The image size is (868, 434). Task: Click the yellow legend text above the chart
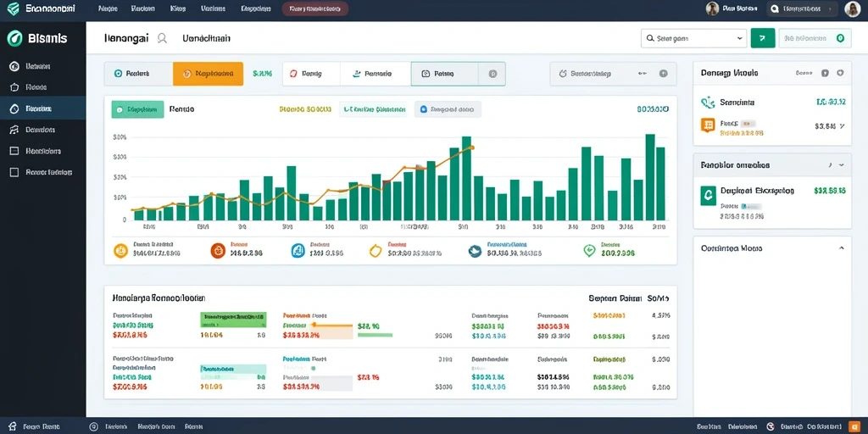coord(305,109)
